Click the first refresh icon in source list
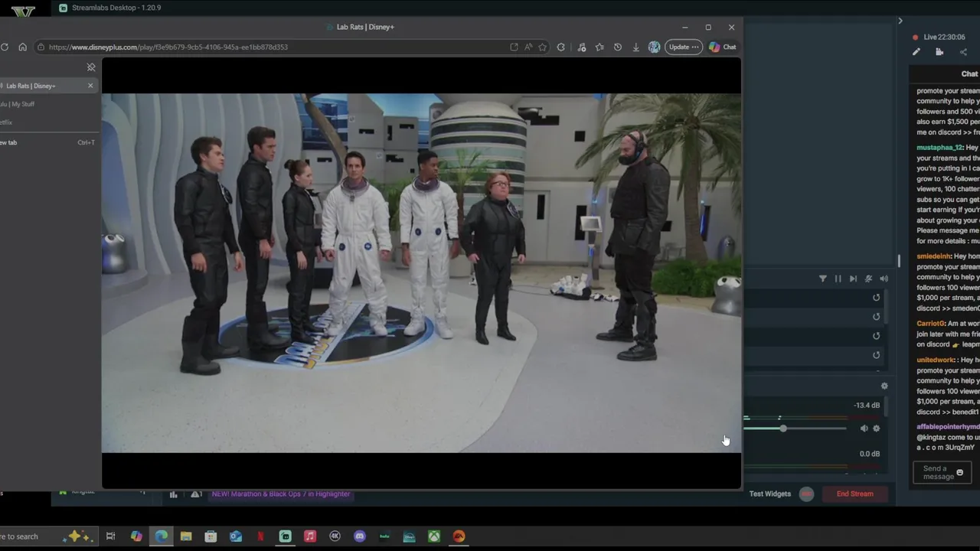980x551 pixels. click(x=877, y=298)
